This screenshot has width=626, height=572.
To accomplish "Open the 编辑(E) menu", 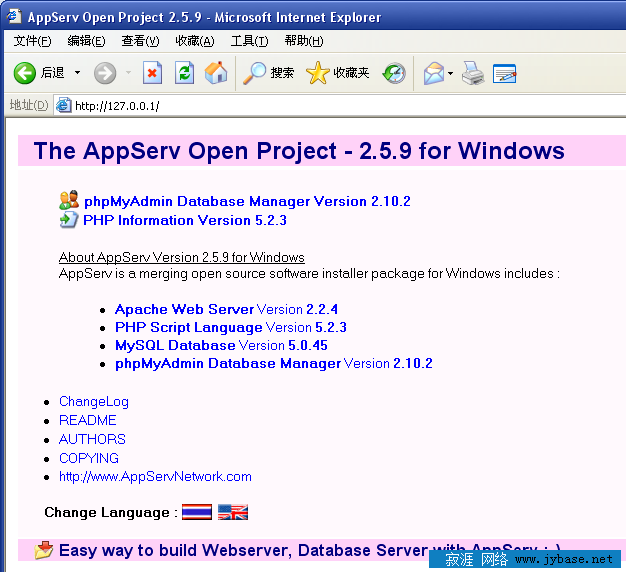I will click(86, 41).
